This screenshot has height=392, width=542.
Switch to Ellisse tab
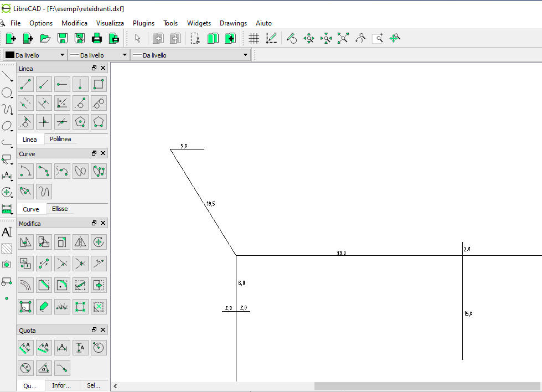[60, 209]
